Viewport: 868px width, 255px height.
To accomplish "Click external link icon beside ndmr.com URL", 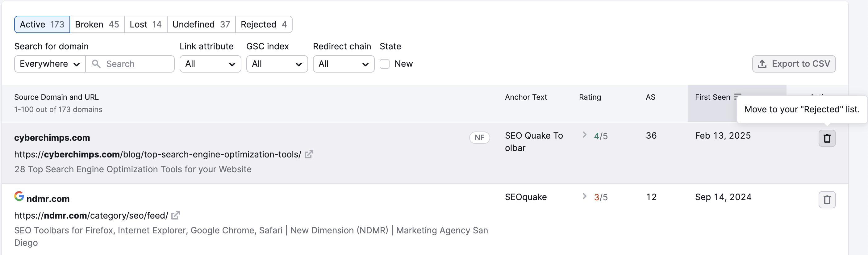I will coord(176,215).
